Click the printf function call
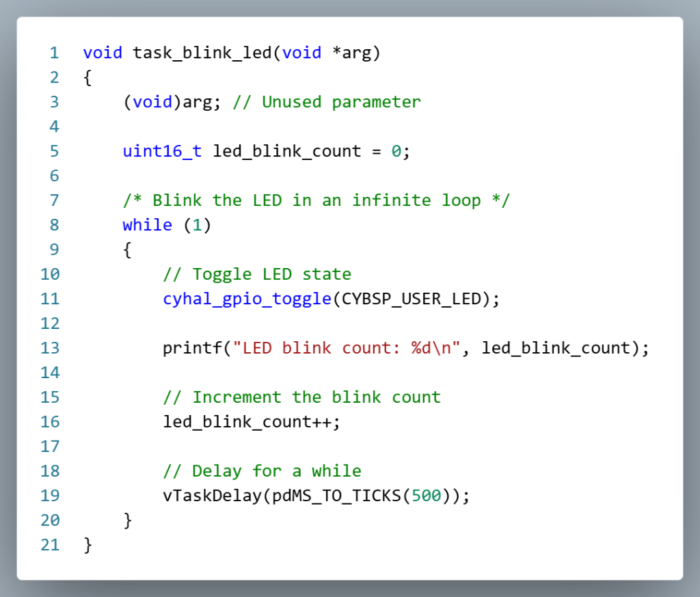Image resolution: width=700 pixels, height=597 pixels. tap(192, 348)
